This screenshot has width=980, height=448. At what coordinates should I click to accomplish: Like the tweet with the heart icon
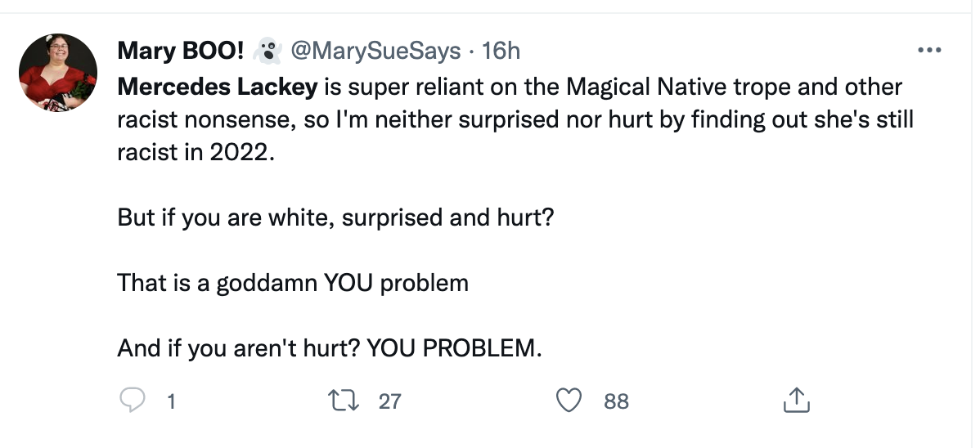(x=568, y=401)
